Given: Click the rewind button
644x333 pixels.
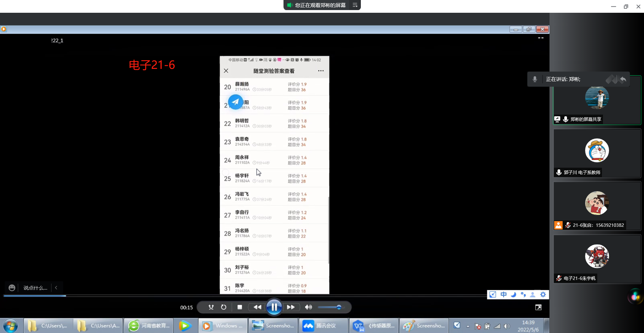Looking at the screenshot, I should [x=257, y=307].
